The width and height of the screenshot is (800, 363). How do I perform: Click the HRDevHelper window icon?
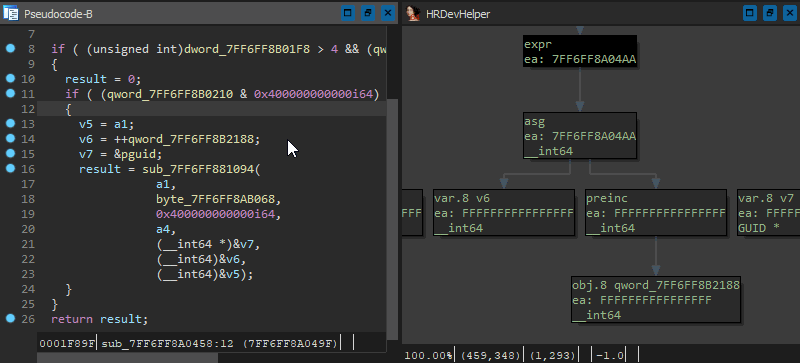point(413,14)
